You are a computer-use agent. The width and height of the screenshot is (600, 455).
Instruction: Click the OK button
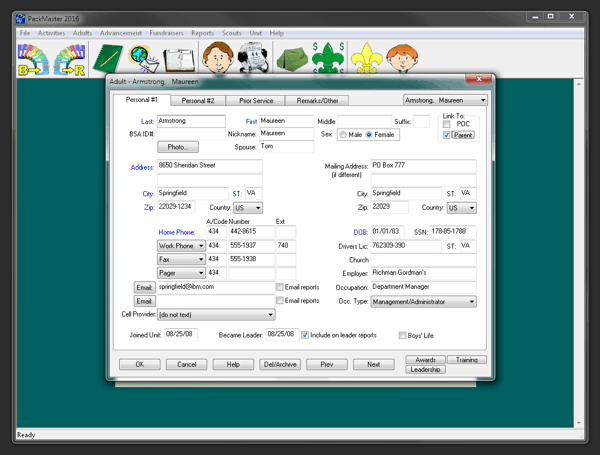[x=140, y=364]
